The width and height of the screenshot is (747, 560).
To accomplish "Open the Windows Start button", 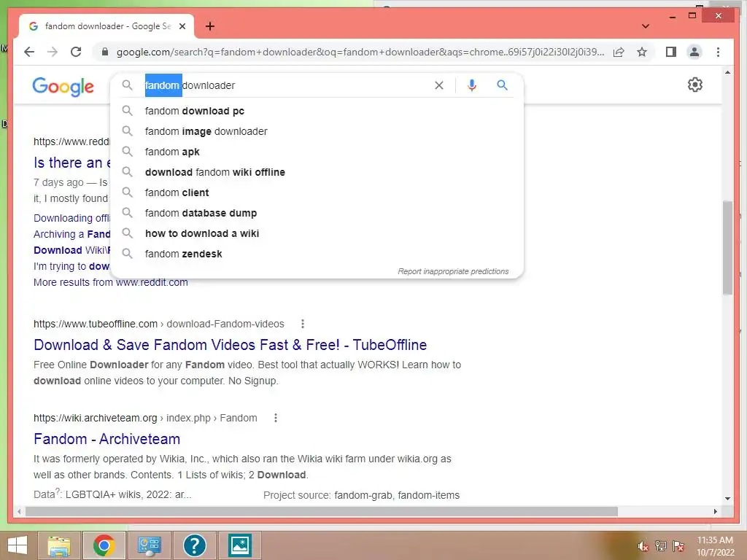I will tap(18, 545).
